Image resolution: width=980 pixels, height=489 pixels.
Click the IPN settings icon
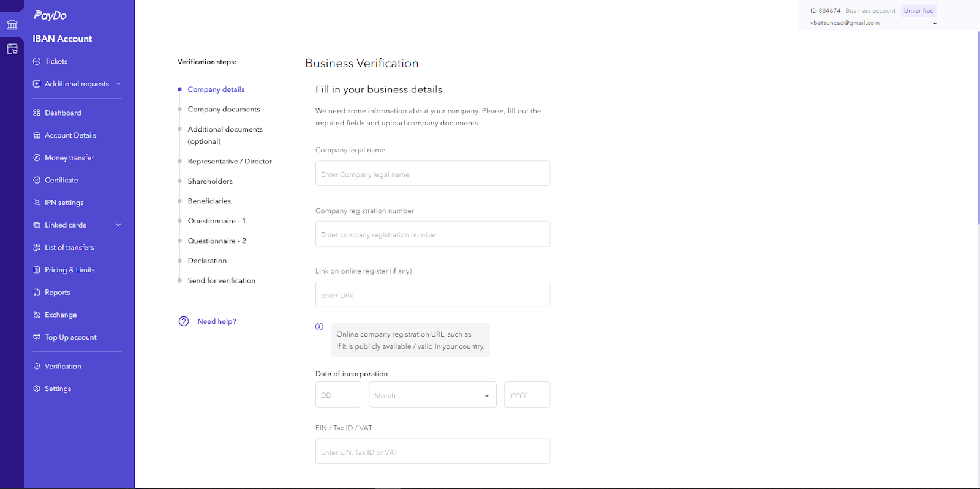[x=37, y=203]
